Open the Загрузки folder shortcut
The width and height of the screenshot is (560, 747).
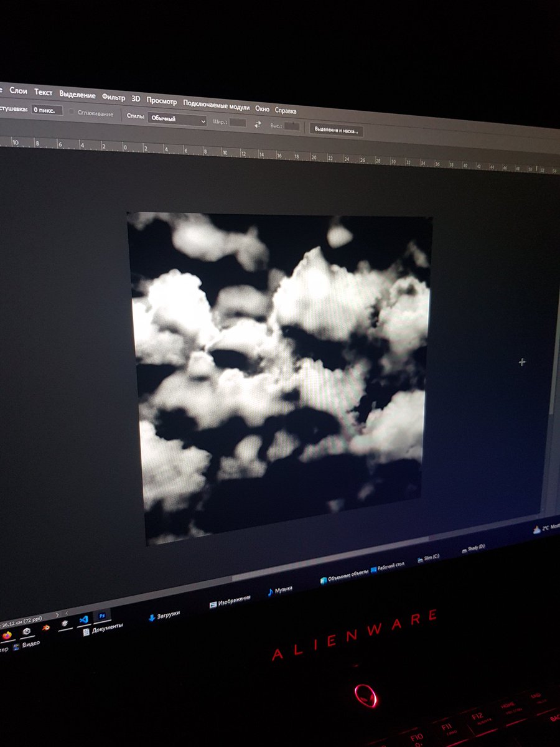coord(165,616)
